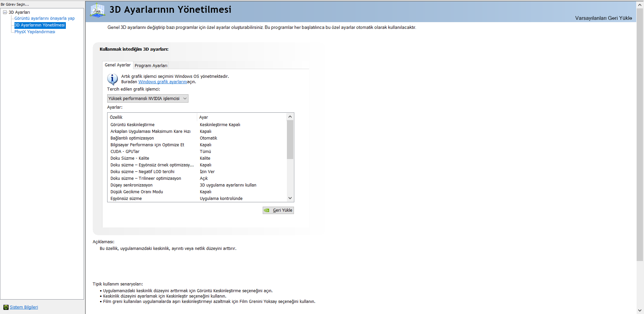This screenshot has height=314, width=644.
Task: Select the 3D Ayarları root item
Action: click(x=19, y=12)
